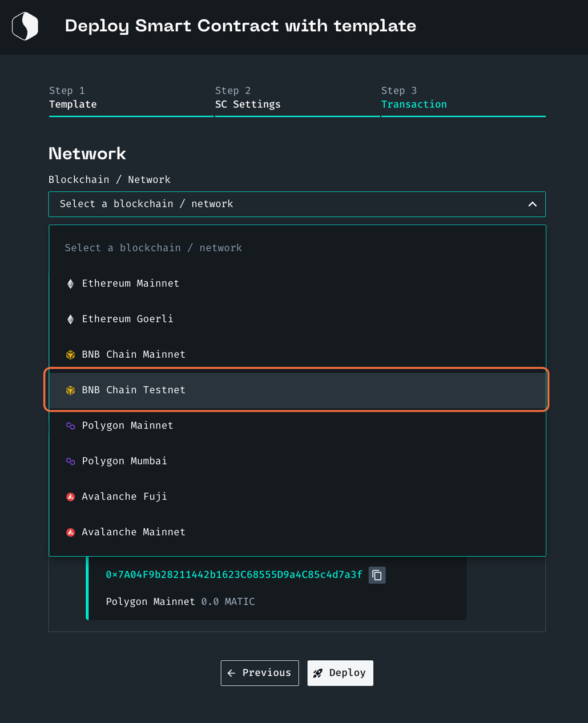Click the BNB diamond icon next to BNB Chain Mainnet
588x723 pixels.
click(70, 354)
